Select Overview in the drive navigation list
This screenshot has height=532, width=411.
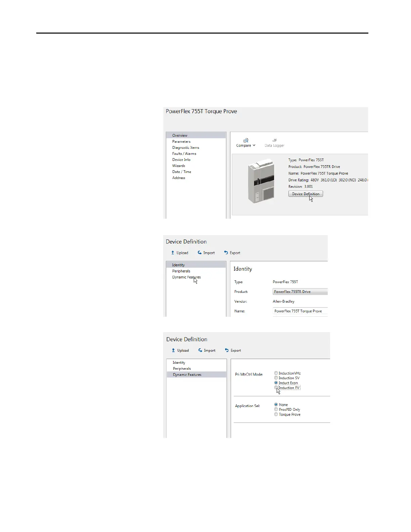point(196,135)
